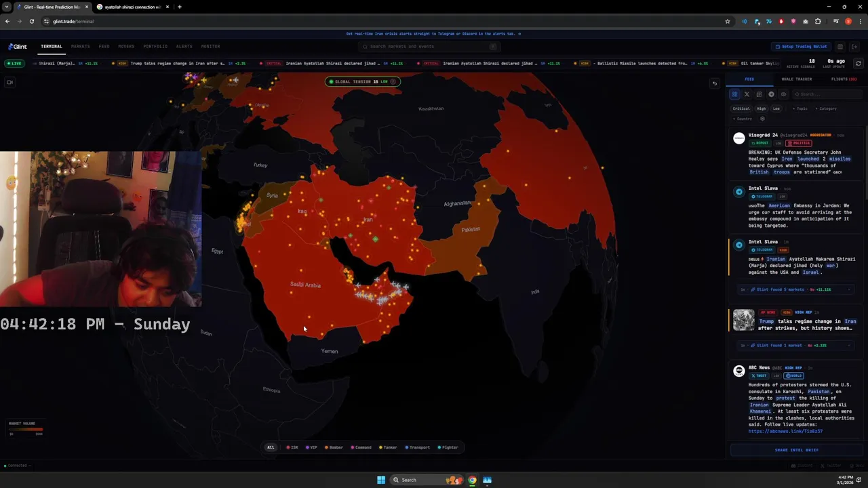Image resolution: width=868 pixels, height=488 pixels.
Task: Click the GLOBAL TENSION indicator pill
Action: click(362, 81)
